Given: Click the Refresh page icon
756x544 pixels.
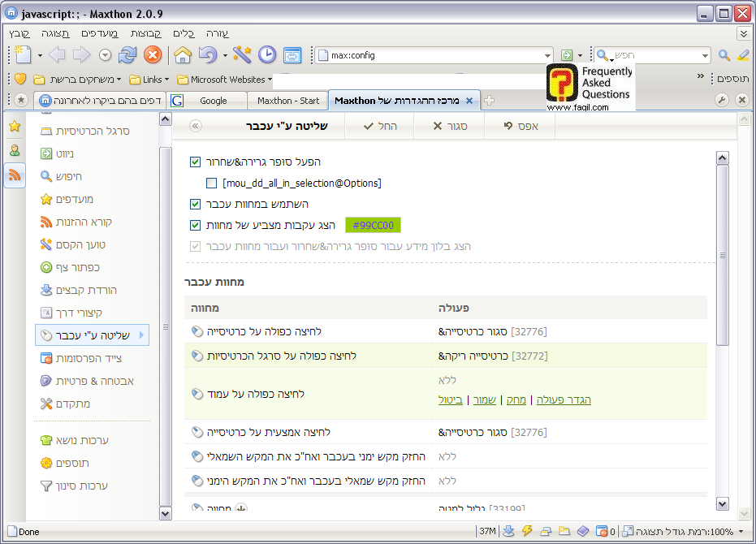Looking at the screenshot, I should point(127,55).
